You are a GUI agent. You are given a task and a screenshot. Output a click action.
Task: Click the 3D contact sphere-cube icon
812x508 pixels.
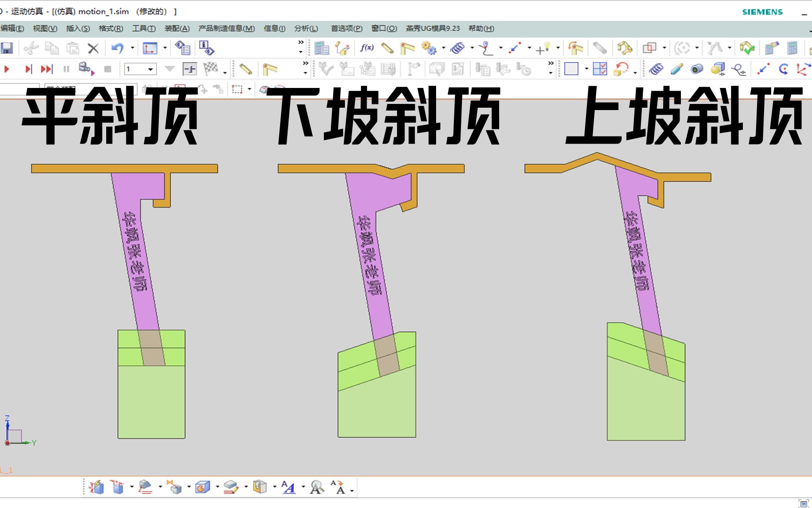[x=718, y=69]
